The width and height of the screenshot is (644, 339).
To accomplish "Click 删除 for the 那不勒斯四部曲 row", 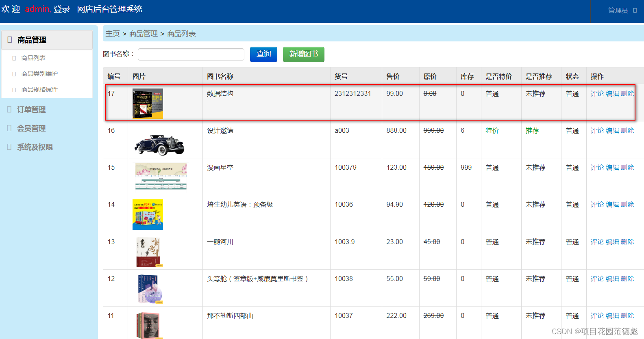I will (627, 316).
